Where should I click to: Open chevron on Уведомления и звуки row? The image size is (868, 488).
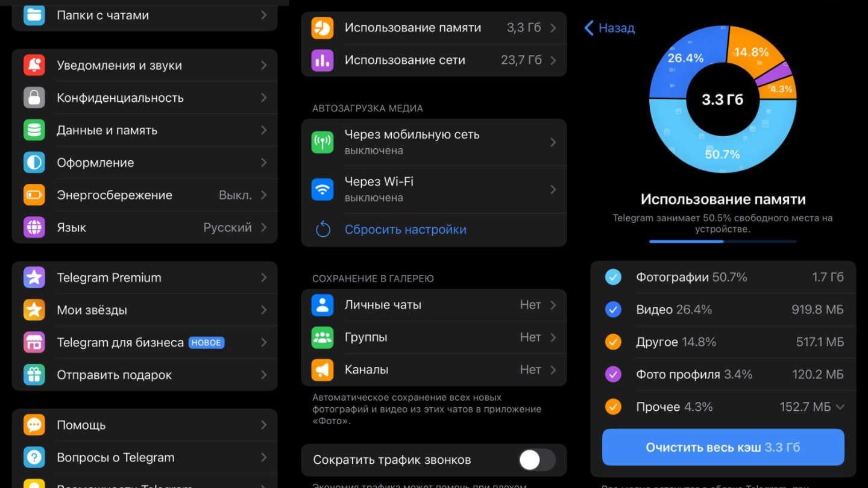pyautogui.click(x=264, y=65)
